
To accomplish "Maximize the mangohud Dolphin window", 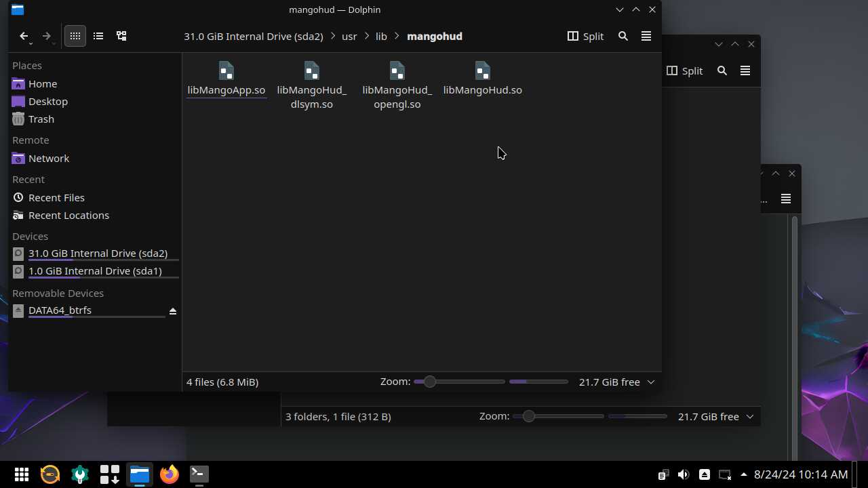I will pyautogui.click(x=635, y=9).
